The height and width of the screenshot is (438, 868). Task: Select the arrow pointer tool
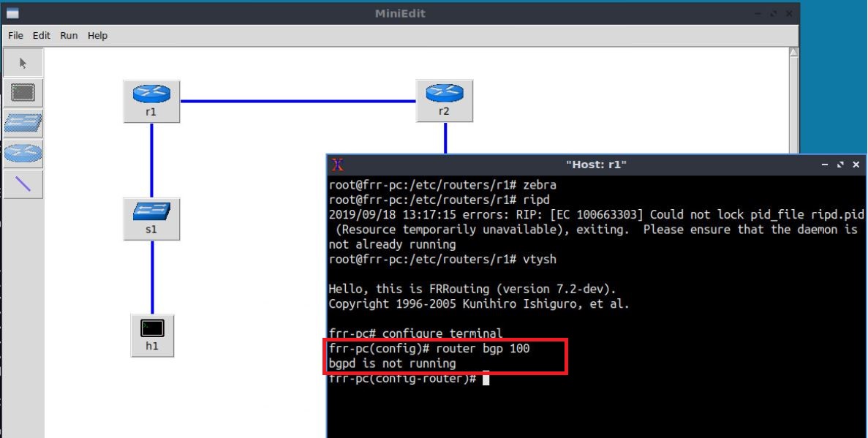[x=23, y=64]
